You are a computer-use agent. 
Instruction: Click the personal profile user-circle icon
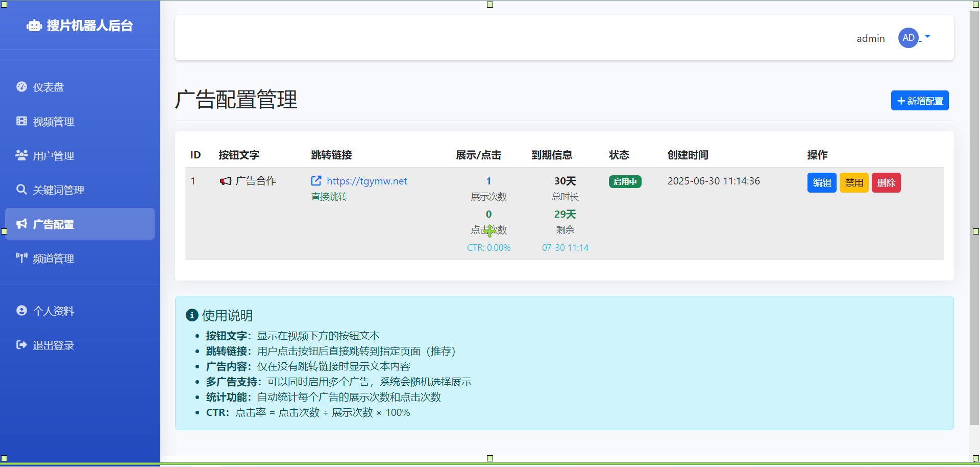[x=21, y=311]
